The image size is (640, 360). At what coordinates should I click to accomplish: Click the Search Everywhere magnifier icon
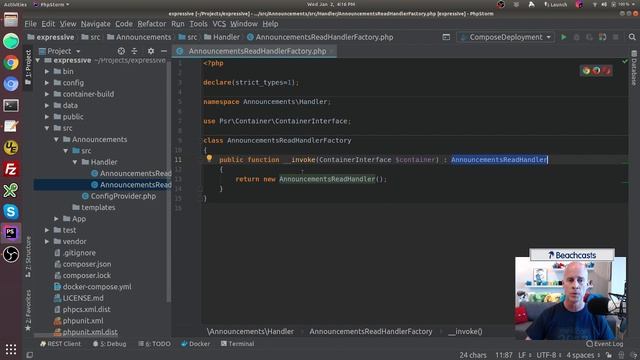[x=632, y=37]
